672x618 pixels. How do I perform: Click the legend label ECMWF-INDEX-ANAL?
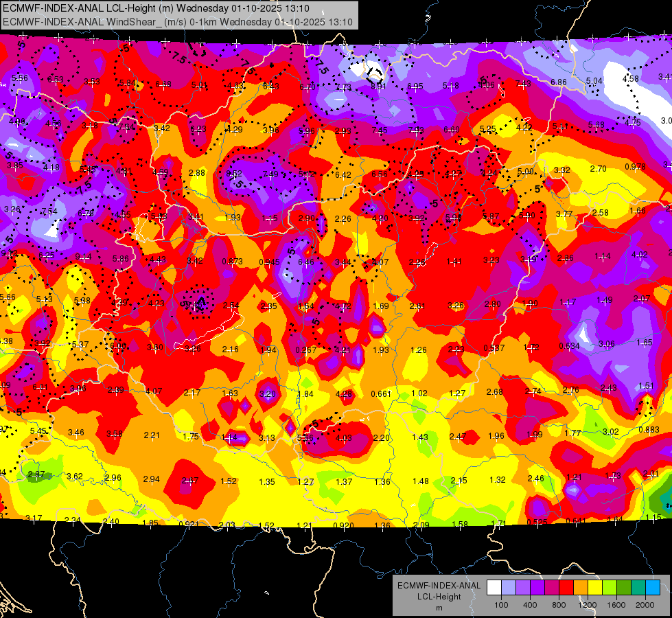point(439,586)
